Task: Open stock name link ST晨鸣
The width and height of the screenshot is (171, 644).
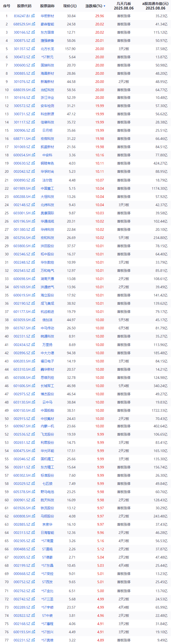Action: click(47, 549)
